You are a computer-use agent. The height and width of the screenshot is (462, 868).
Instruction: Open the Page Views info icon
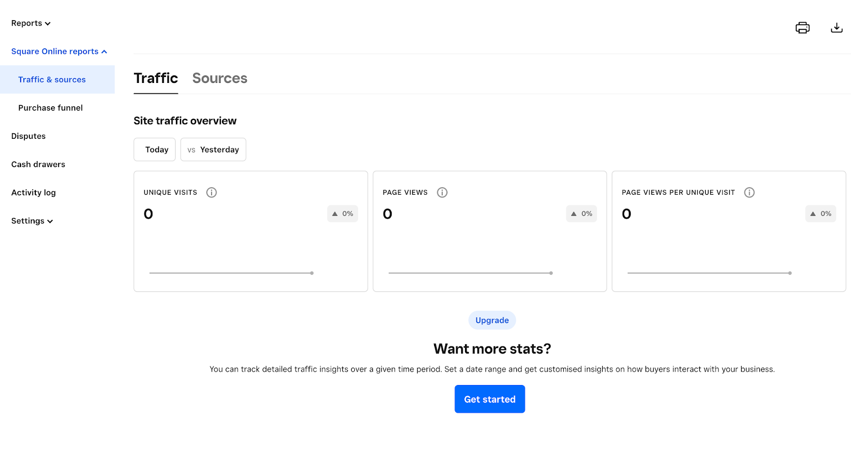(x=442, y=193)
